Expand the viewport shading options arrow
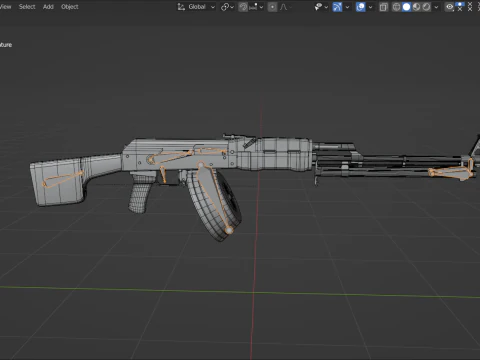Image resolution: width=480 pixels, height=360 pixels. (x=436, y=7)
